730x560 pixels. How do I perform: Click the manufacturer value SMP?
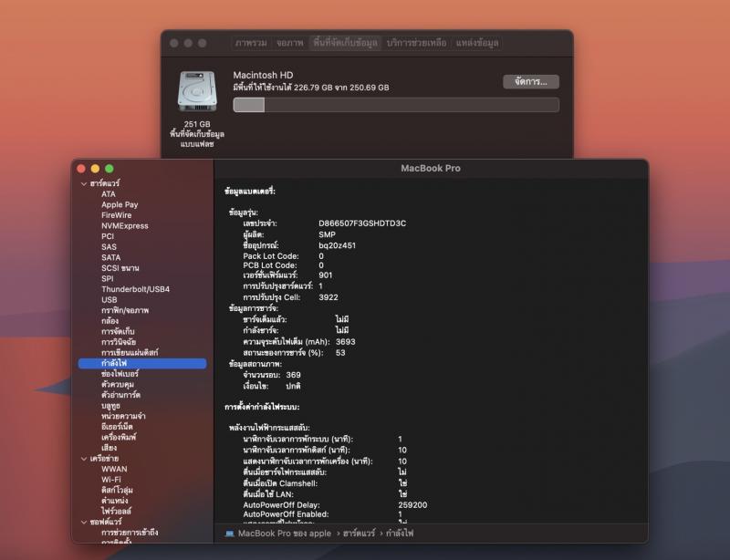(327, 235)
